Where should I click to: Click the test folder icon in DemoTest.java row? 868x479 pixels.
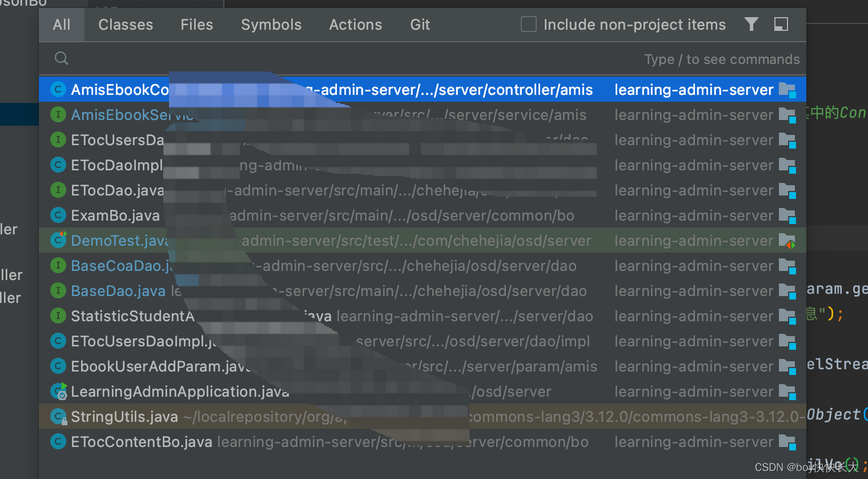pyautogui.click(x=787, y=241)
